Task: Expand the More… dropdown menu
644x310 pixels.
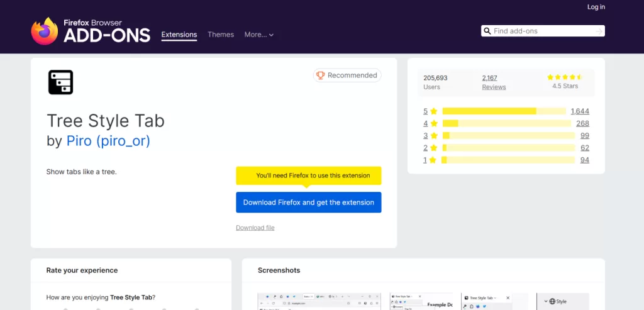Action: tap(258, 35)
